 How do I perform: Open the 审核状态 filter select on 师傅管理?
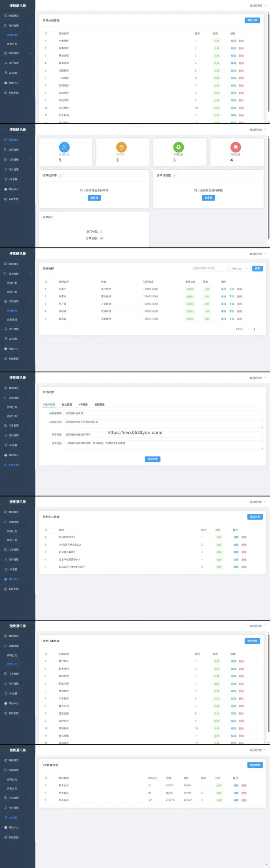[x=240, y=269]
